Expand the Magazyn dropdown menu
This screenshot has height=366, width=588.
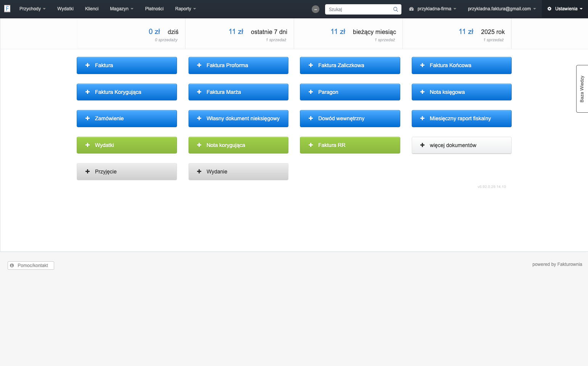(x=122, y=9)
